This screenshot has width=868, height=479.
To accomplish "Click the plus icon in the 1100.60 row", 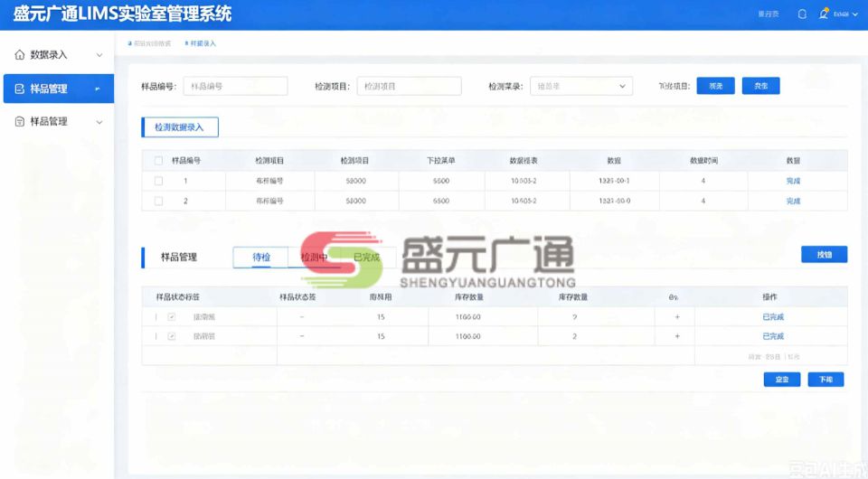I will [x=677, y=317].
